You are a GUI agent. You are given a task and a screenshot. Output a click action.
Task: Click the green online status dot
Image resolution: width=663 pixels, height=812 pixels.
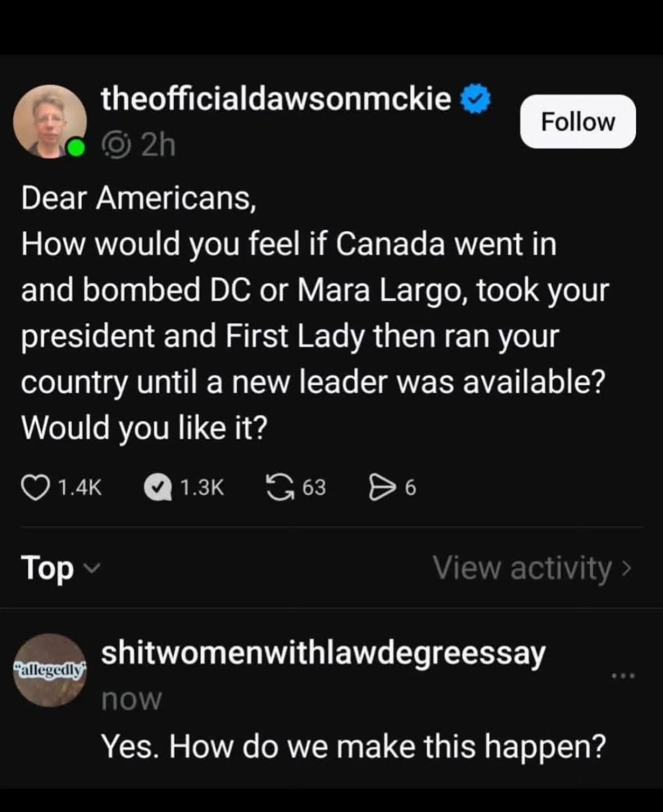coord(75,148)
